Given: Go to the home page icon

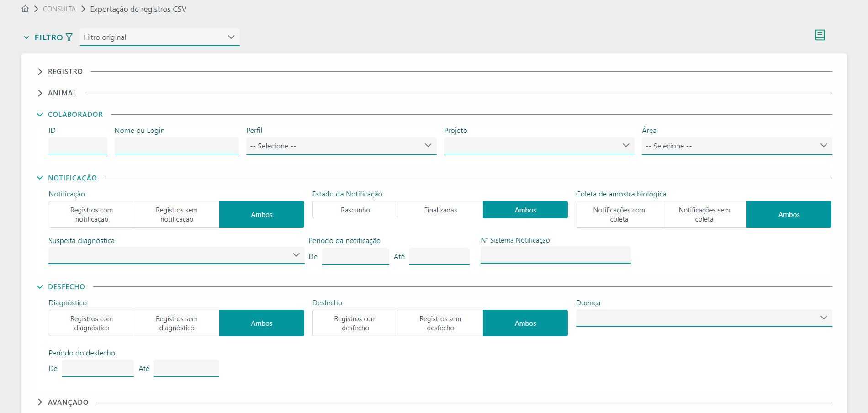Looking at the screenshot, I should pos(25,9).
